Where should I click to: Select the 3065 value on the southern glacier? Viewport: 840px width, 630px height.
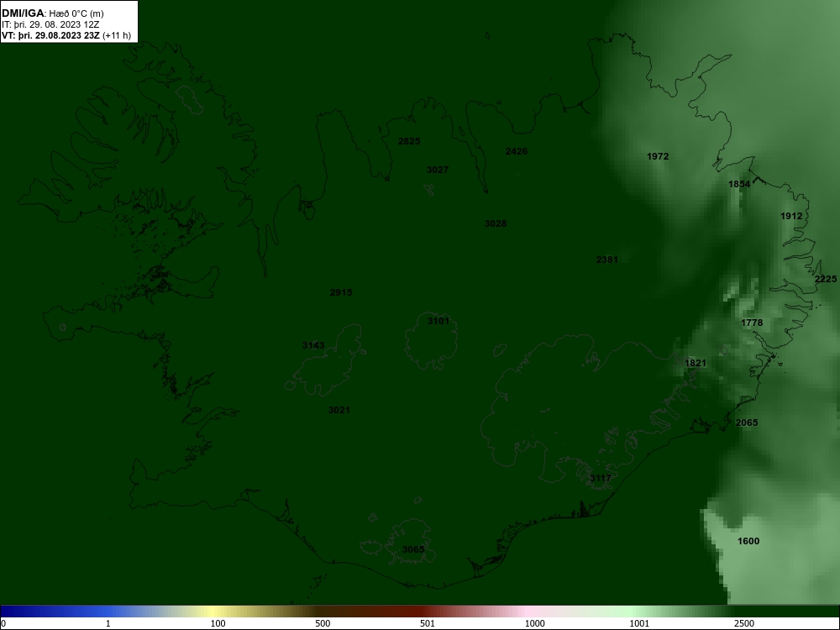point(413,549)
